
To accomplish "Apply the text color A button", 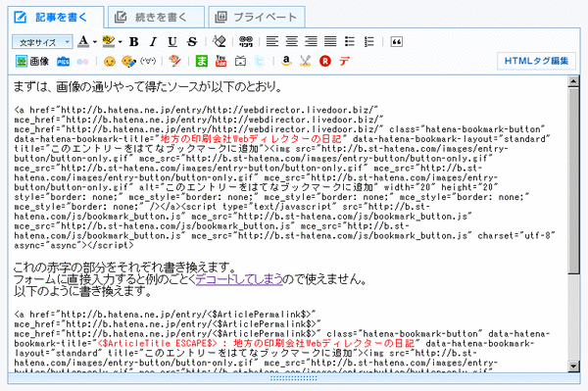I will click(83, 41).
